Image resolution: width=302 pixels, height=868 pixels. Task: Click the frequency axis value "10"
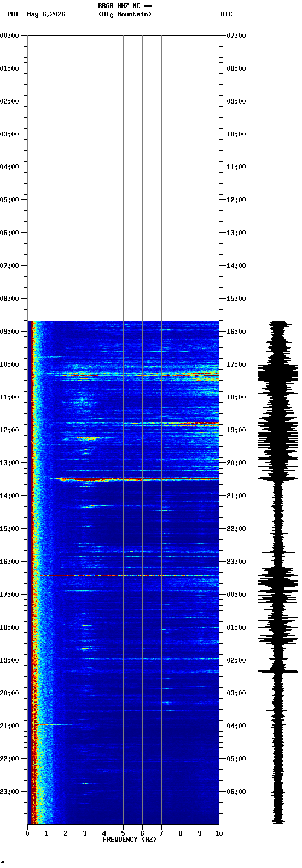219,833
